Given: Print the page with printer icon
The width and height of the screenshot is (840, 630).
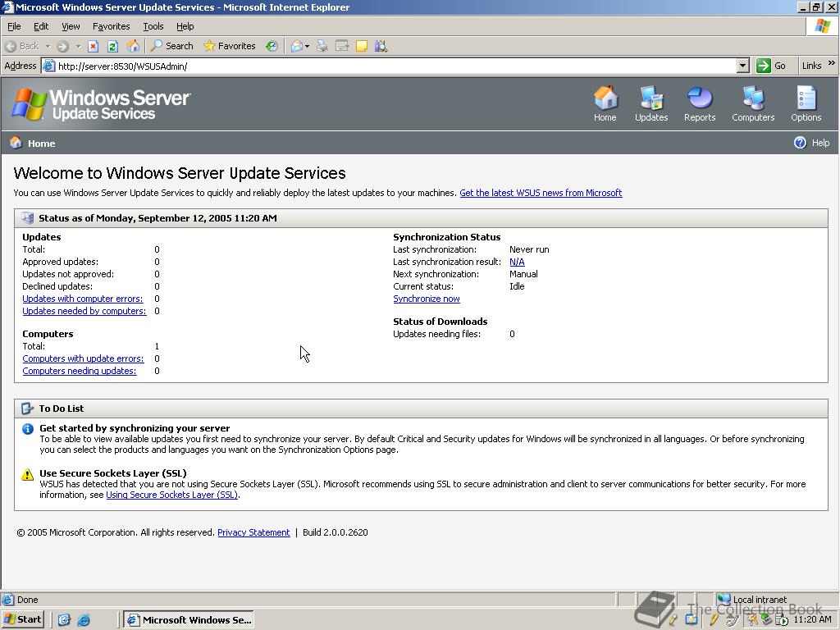Looking at the screenshot, I should (x=322, y=46).
